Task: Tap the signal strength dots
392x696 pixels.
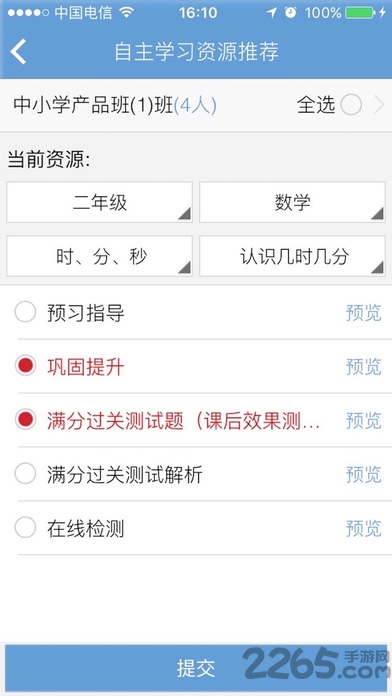Action: (x=28, y=13)
